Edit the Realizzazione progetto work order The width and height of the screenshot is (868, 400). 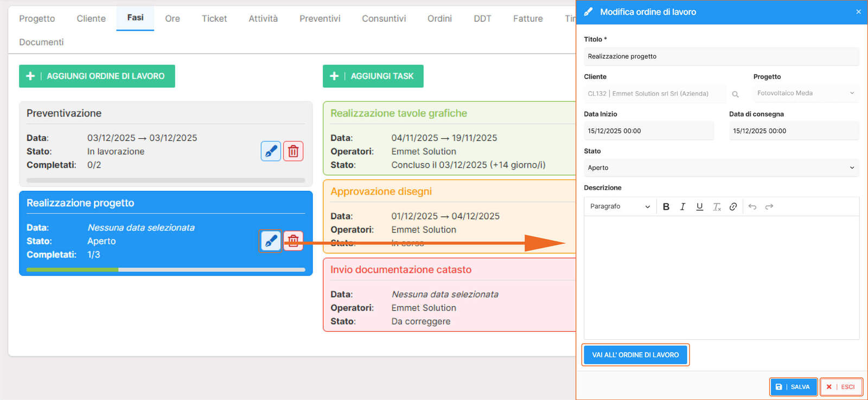click(x=271, y=241)
